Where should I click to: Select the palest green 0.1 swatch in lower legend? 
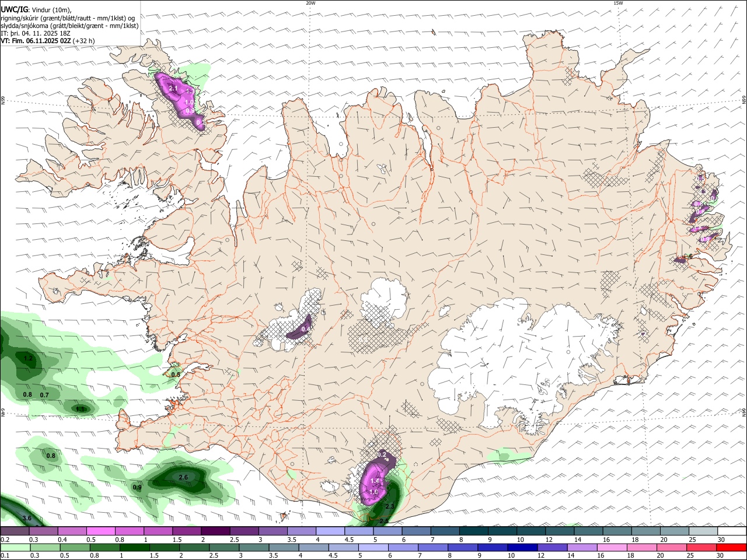15,547
